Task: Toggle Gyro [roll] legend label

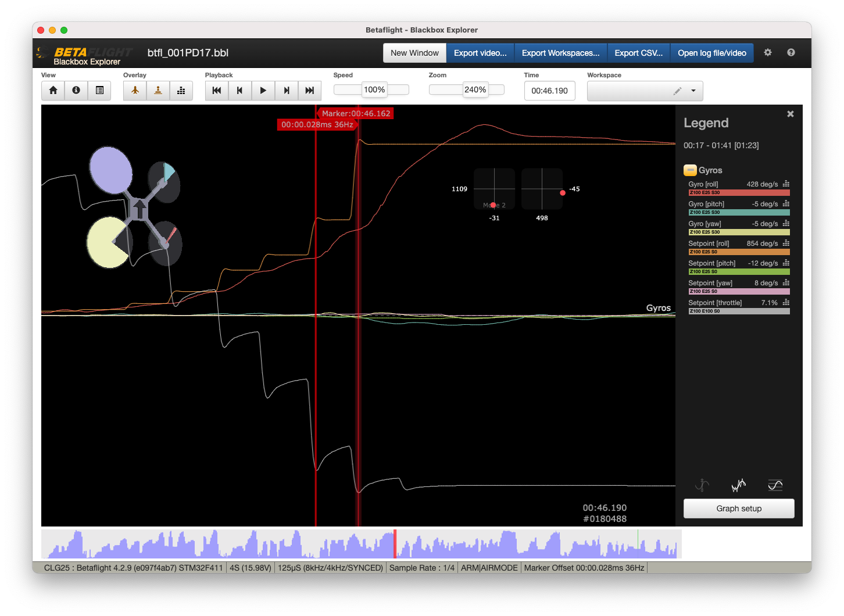Action: (703, 184)
